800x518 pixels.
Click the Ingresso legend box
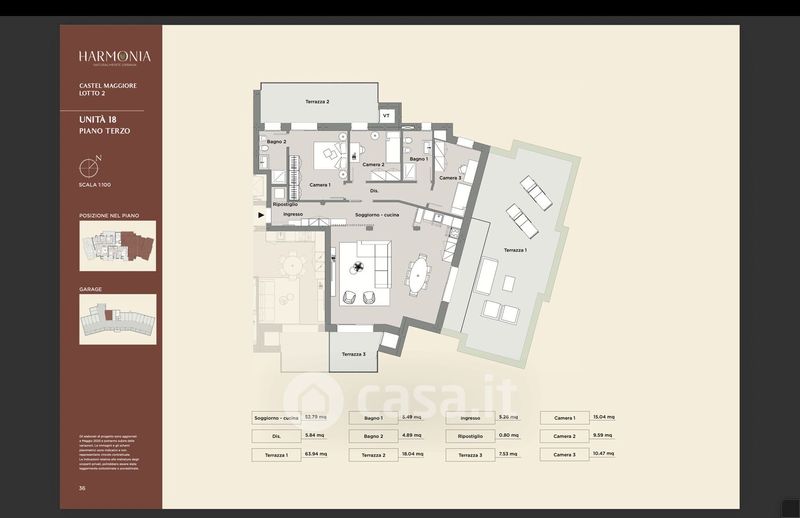point(469,417)
